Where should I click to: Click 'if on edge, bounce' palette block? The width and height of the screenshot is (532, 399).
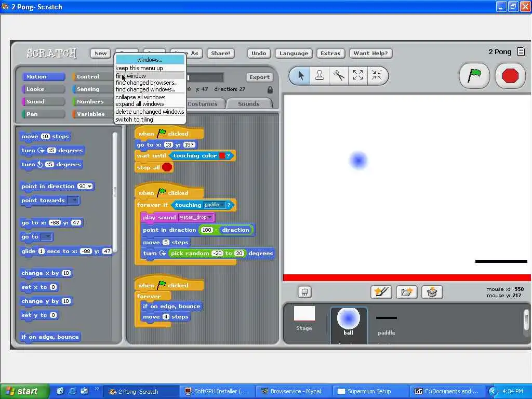tap(50, 337)
